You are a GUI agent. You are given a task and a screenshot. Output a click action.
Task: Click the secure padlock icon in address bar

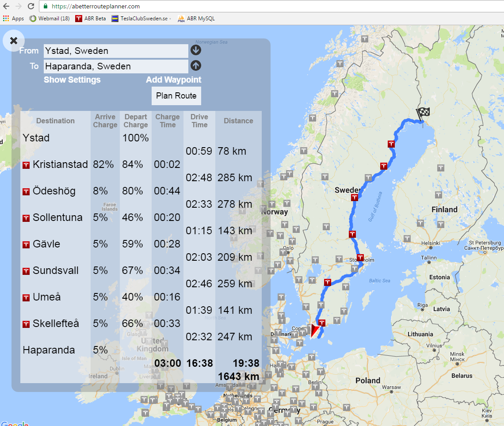point(46,6)
